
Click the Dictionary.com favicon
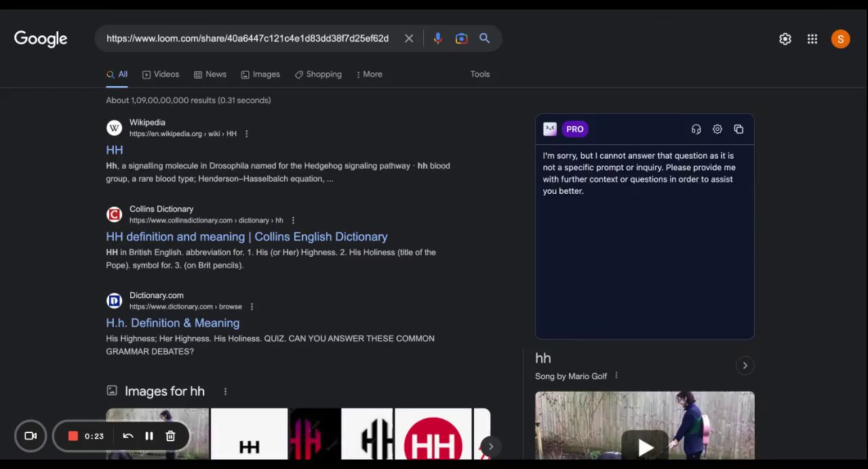pos(114,300)
